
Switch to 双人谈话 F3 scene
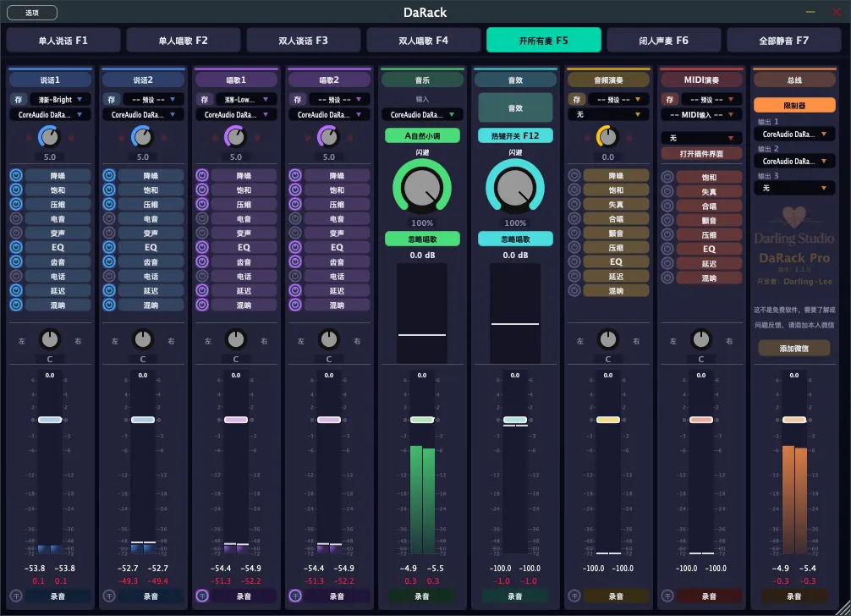point(303,41)
